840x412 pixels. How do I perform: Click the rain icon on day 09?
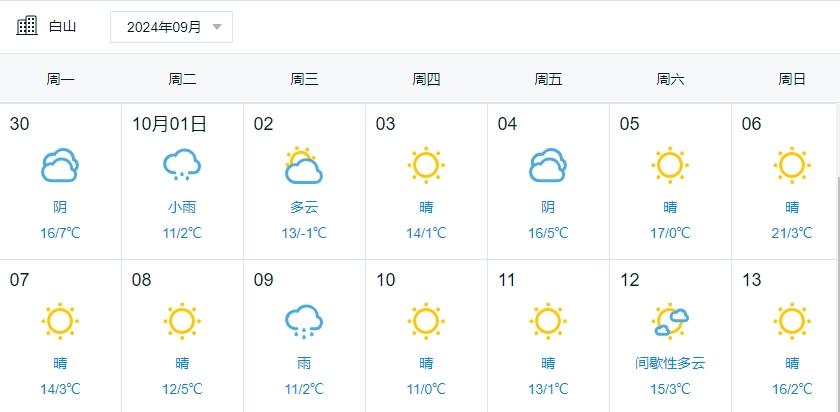pyautogui.click(x=303, y=321)
